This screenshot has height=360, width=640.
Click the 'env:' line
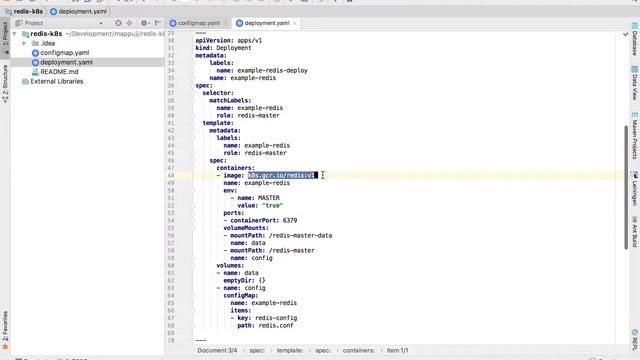click(x=230, y=191)
